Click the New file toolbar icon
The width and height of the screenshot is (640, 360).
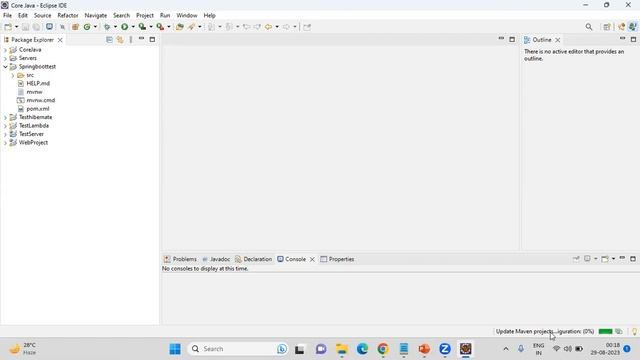[8, 27]
